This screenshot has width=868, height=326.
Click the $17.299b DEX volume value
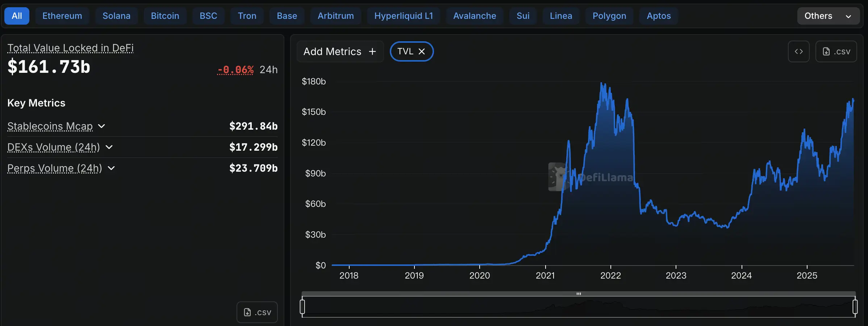coord(254,147)
